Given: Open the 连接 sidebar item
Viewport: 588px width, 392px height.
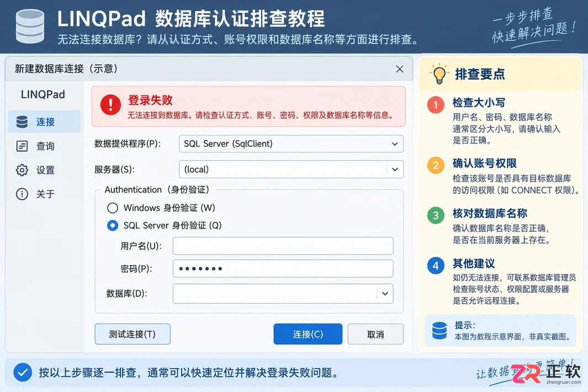Looking at the screenshot, I should click(x=44, y=121).
